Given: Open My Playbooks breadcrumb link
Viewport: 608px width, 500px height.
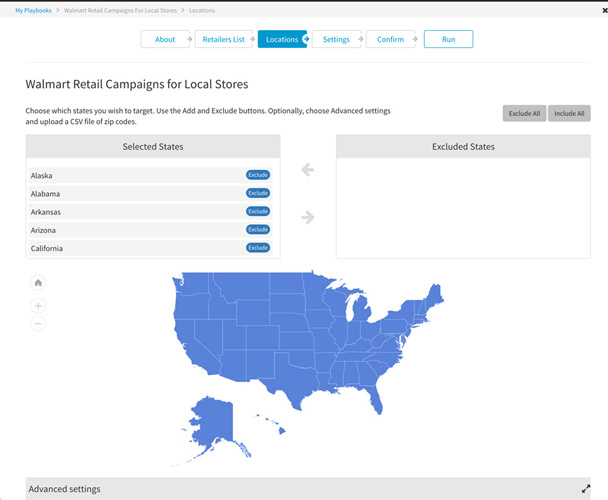Looking at the screenshot, I should tap(33, 10).
